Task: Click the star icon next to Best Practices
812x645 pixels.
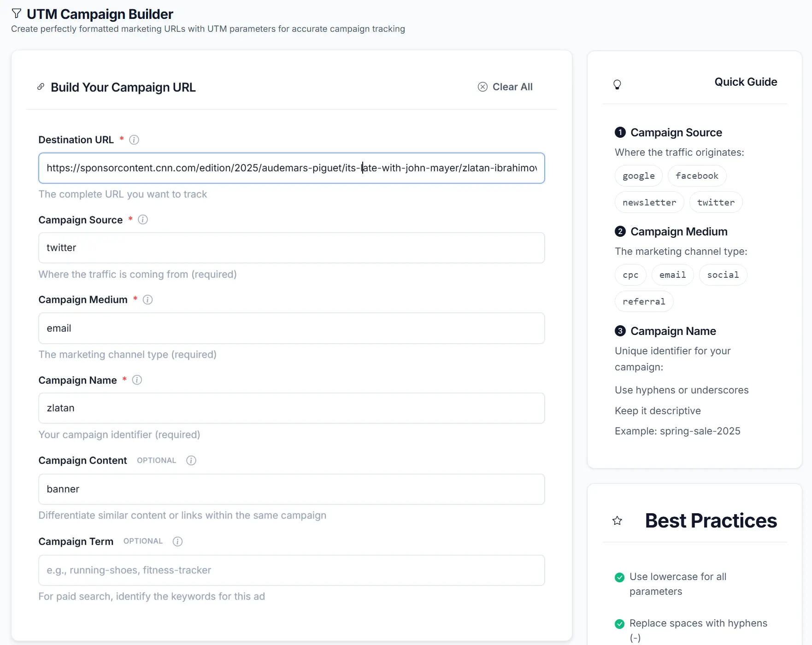Action: (x=618, y=521)
